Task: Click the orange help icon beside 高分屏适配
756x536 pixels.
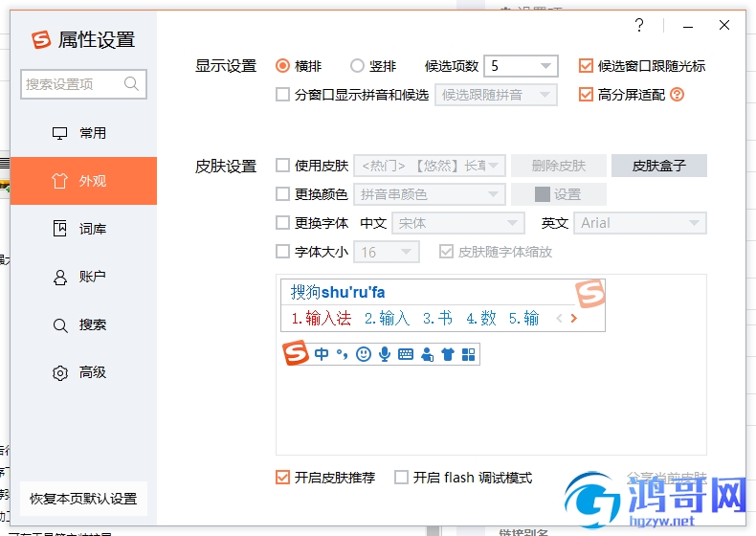Action: 678,95
